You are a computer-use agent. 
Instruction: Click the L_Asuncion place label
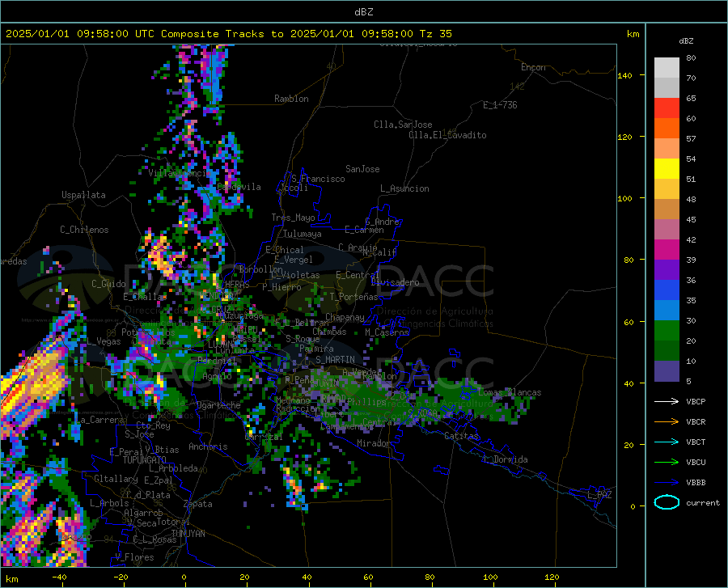404,188
